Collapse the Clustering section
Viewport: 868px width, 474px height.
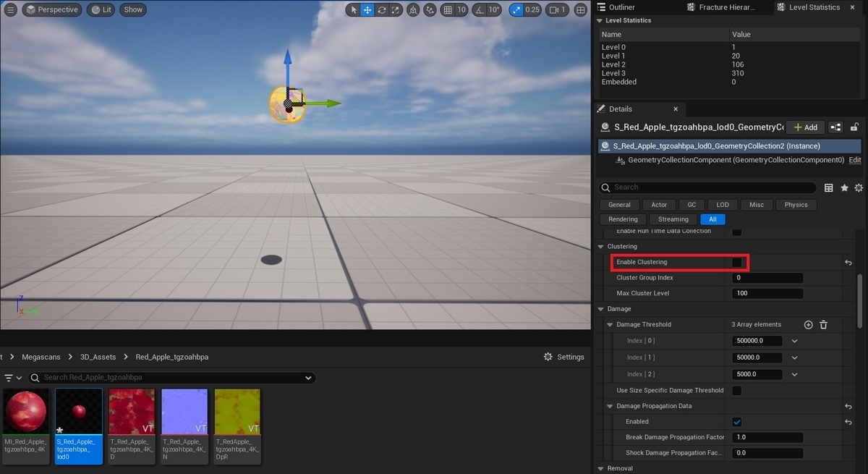(x=600, y=247)
